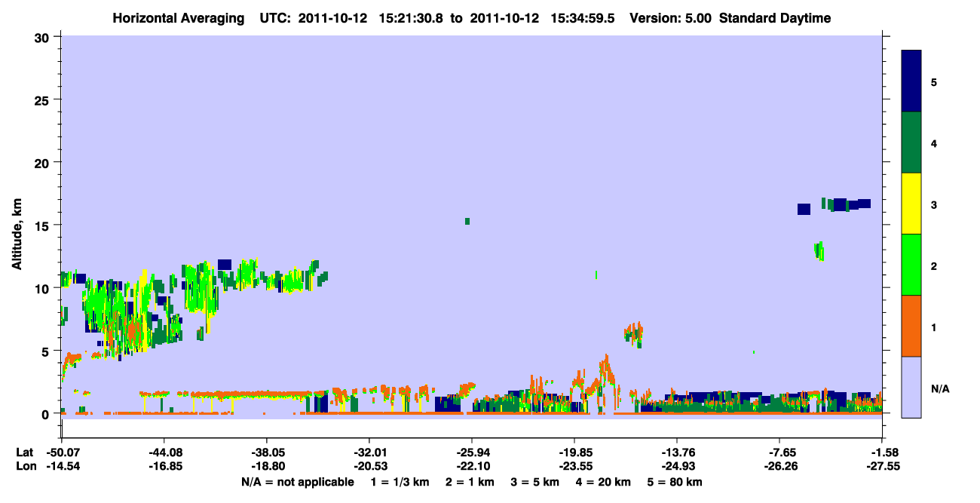Viewport: 980px width, 503px height.
Task: Click colorbar label '1'
Action: pos(934,327)
